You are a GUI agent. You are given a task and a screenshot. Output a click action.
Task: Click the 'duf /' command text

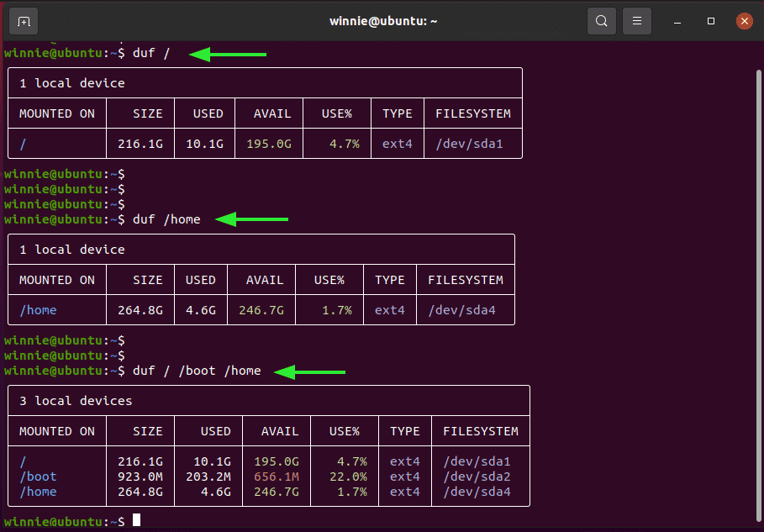151,53
